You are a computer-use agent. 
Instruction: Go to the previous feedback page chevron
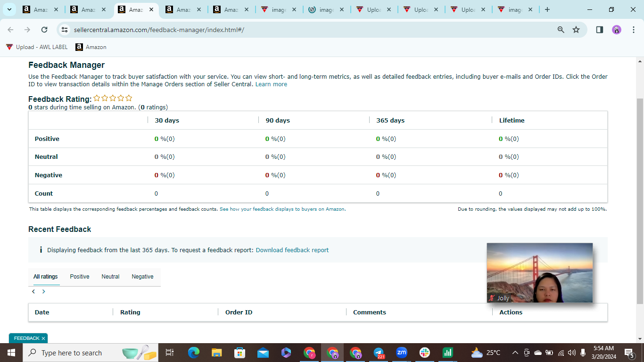(33, 291)
